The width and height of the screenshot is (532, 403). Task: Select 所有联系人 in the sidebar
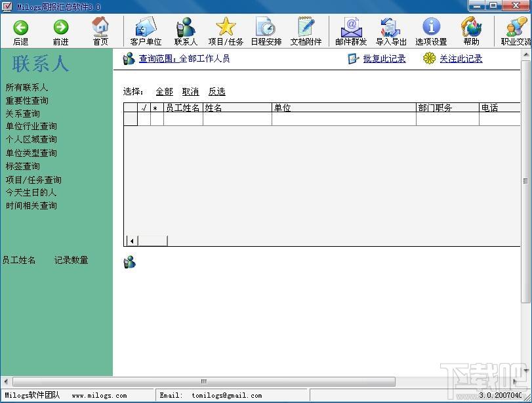pos(27,87)
